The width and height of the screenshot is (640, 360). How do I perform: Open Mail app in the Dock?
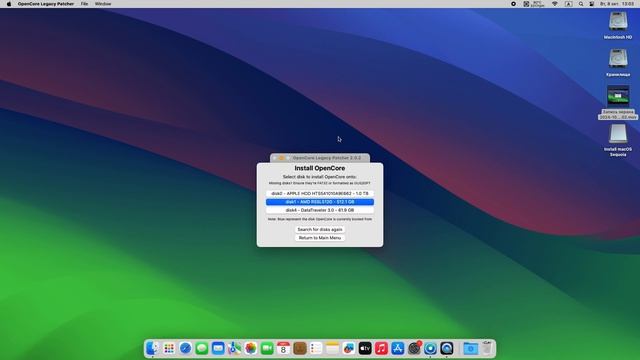click(x=218, y=348)
